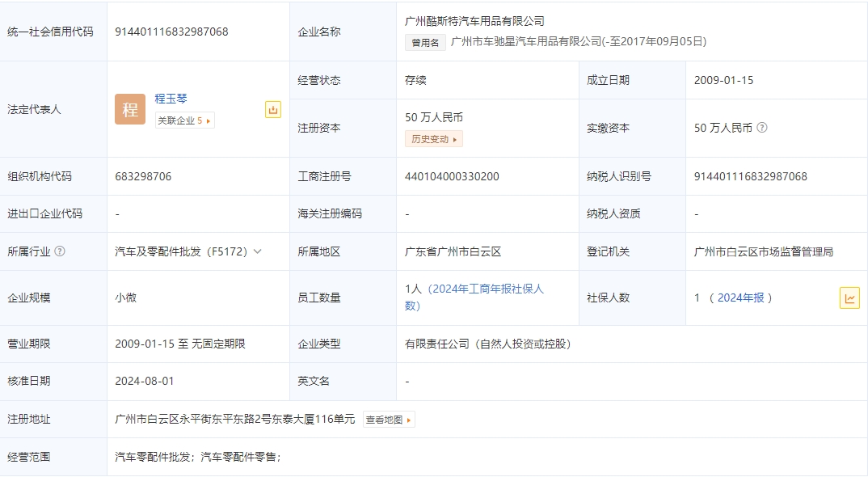Select taxpayer ID 914401116832987068
Image resolution: width=868 pixels, height=477 pixels.
coord(751,177)
